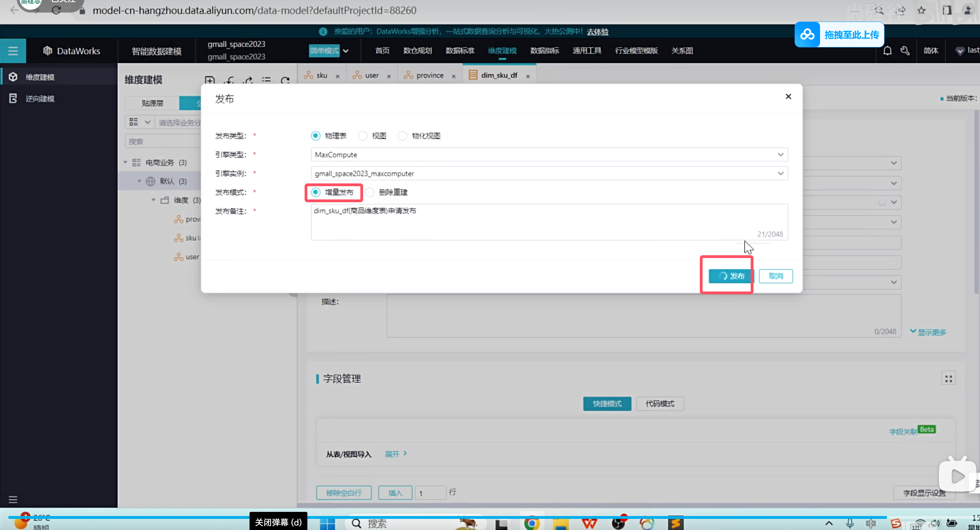Open the 数据指标 menu item
This screenshot has height=530, width=980.
[x=544, y=51]
